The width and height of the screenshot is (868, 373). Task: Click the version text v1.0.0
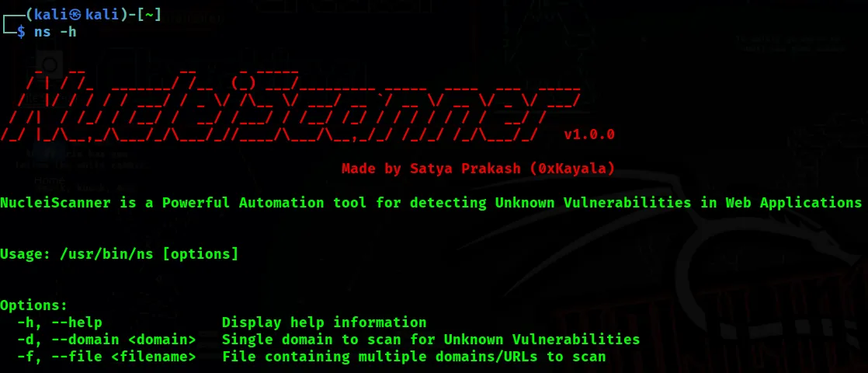pyautogui.click(x=589, y=134)
